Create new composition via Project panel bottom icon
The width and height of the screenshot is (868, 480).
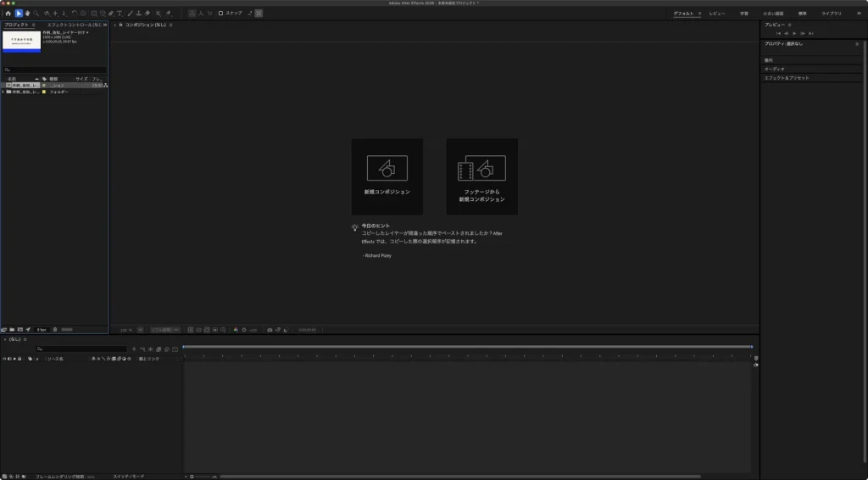point(20,329)
